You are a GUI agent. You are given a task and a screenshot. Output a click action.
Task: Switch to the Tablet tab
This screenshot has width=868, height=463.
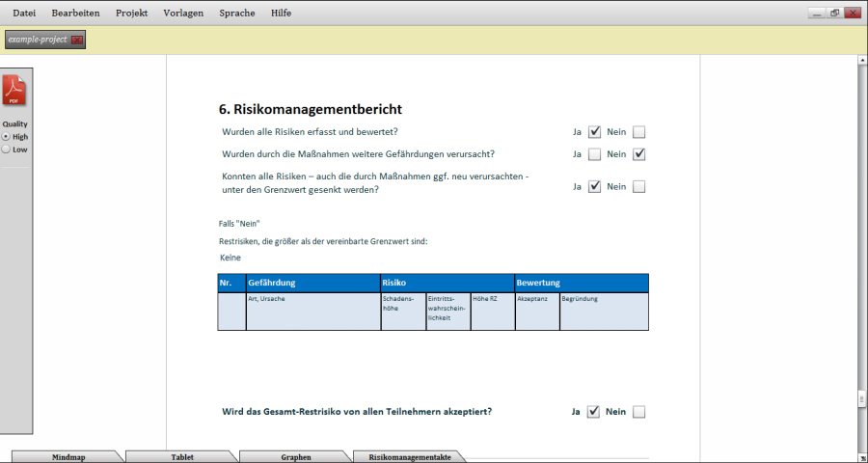[x=181, y=457]
